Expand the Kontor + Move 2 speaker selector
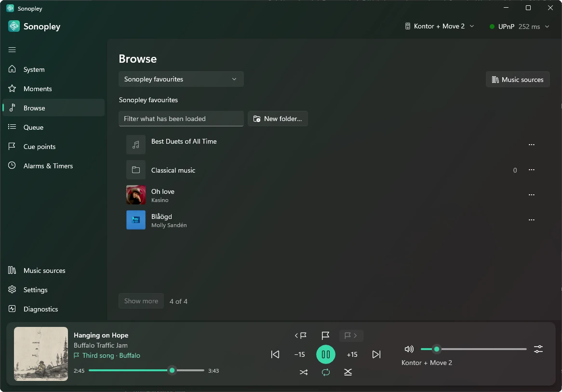The width and height of the screenshot is (562, 392). [440, 26]
